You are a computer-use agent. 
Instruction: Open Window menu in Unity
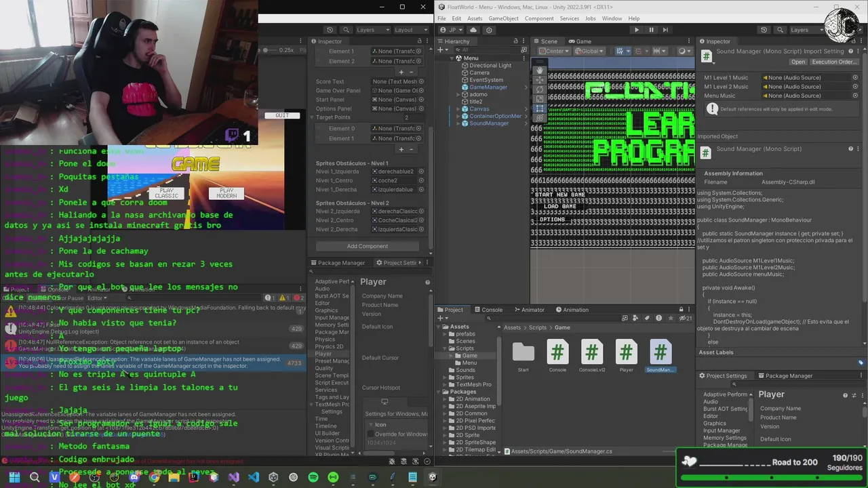coord(612,18)
